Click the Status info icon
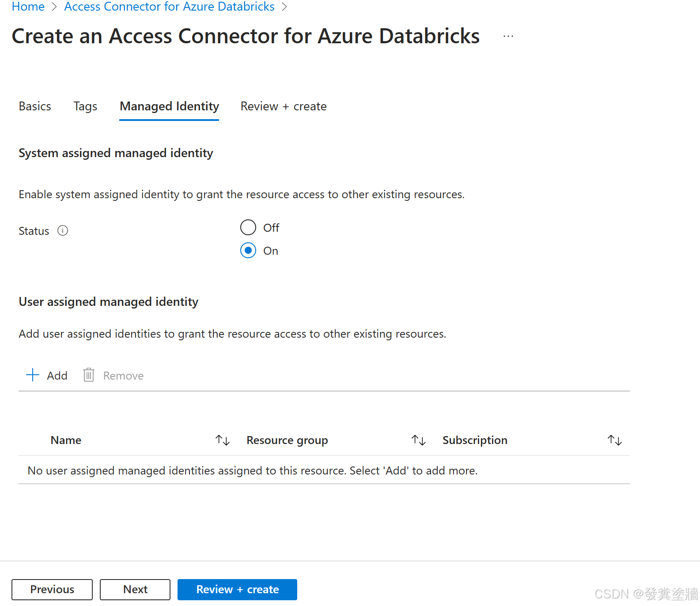 (63, 230)
